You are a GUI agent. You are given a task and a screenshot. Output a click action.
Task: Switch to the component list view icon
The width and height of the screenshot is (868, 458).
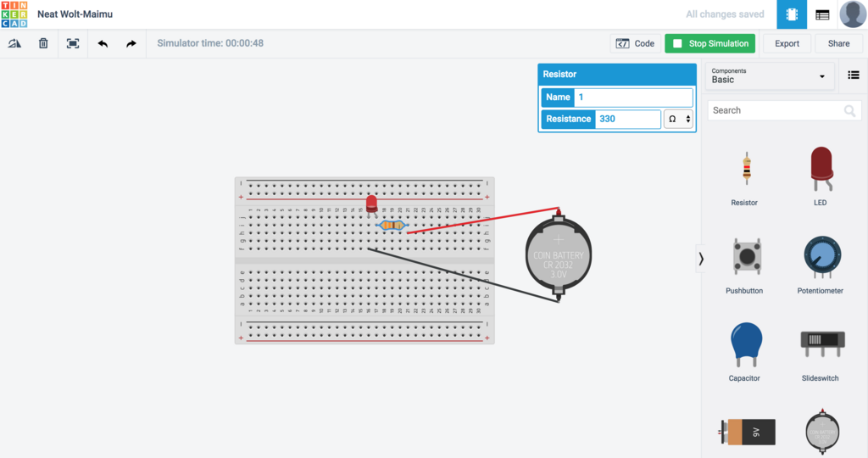pyautogui.click(x=822, y=15)
